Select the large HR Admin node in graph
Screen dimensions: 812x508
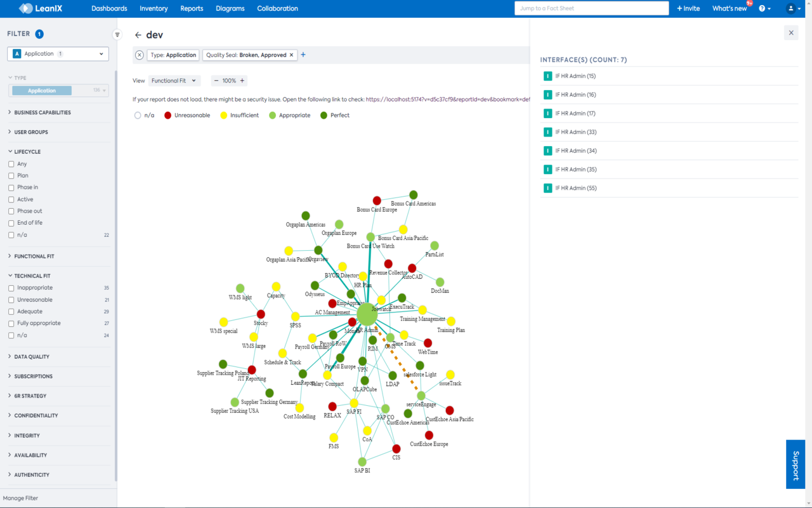[x=367, y=314]
